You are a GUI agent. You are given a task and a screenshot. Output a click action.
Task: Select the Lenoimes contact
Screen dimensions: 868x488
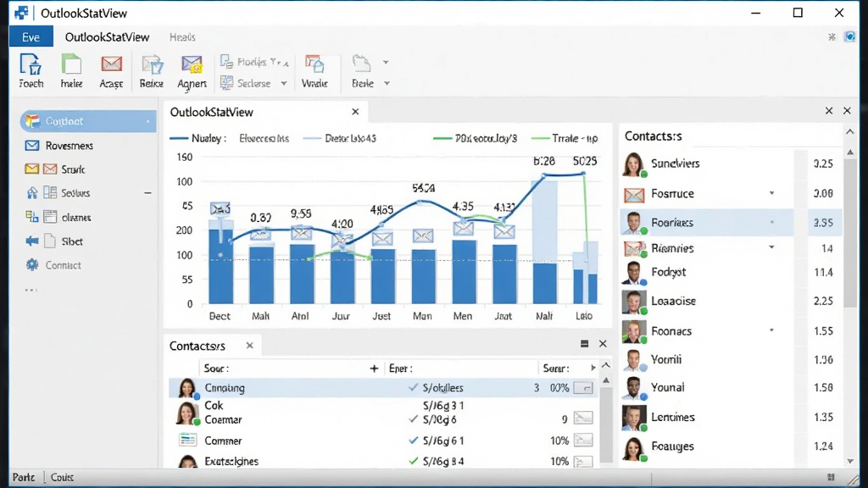pyautogui.click(x=731, y=417)
